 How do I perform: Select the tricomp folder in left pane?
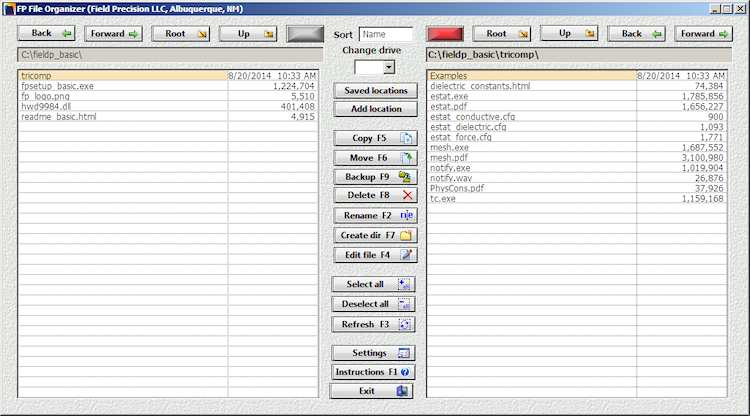[35, 75]
